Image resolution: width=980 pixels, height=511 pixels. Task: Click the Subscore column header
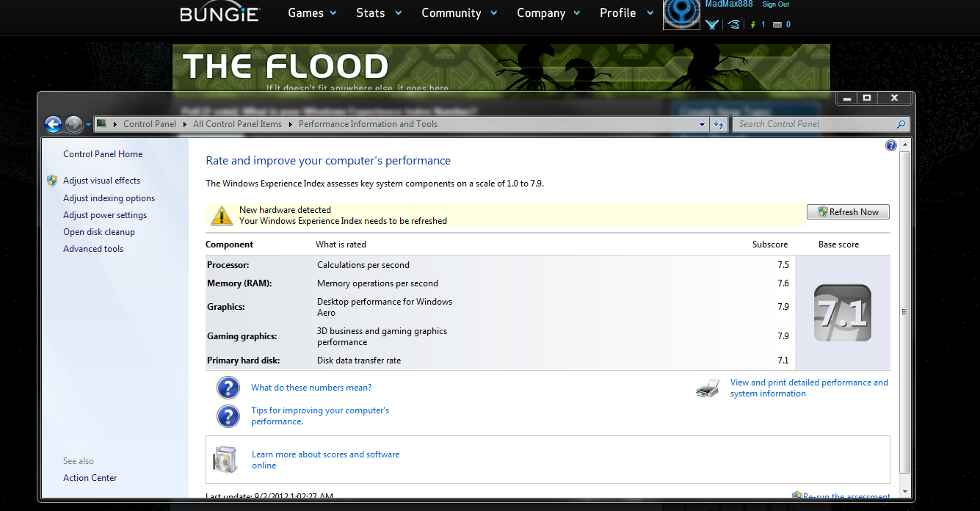[x=770, y=244]
